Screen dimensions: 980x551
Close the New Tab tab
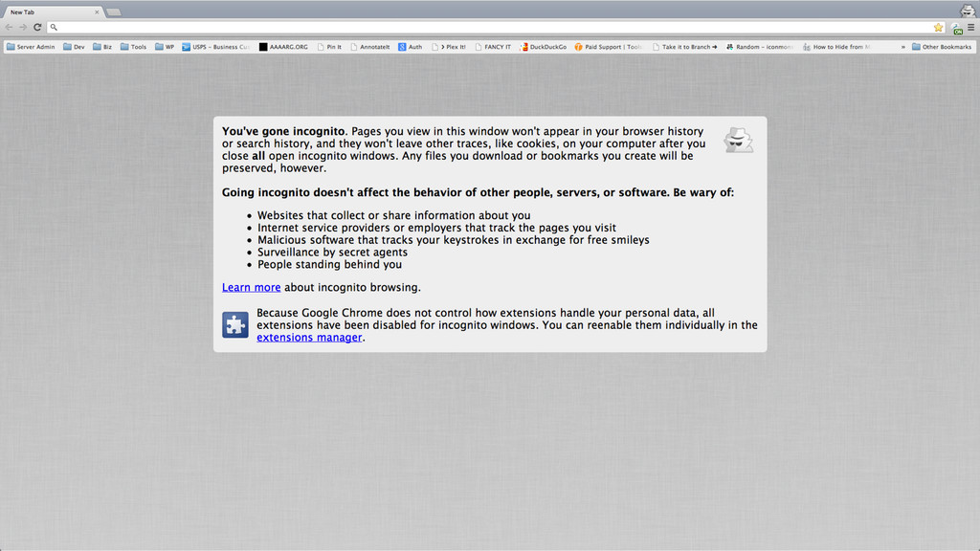(x=97, y=11)
